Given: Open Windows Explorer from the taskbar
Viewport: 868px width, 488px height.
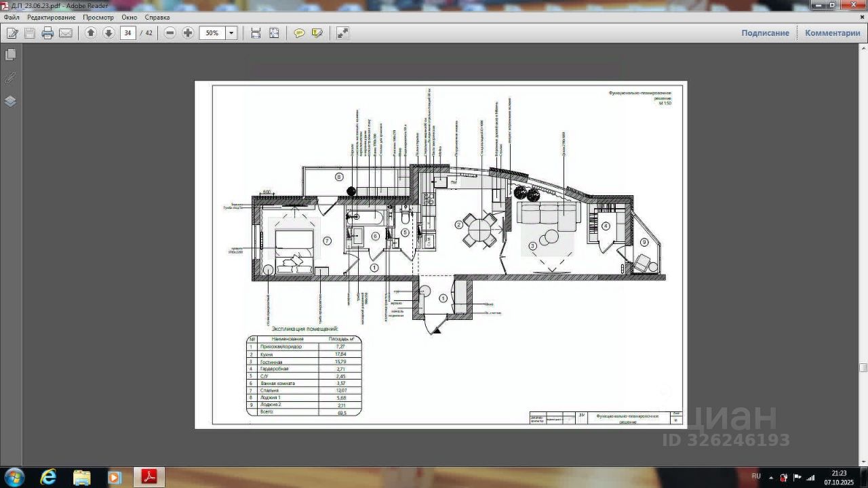Looking at the screenshot, I should coord(81,477).
